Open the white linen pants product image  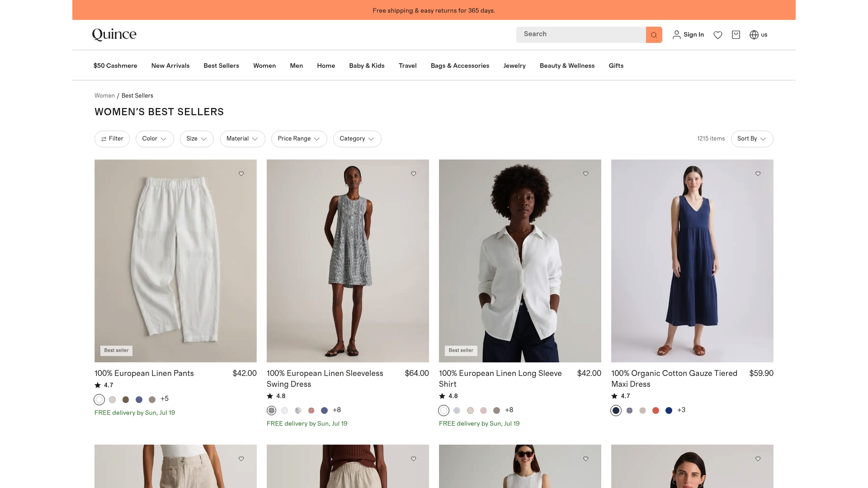click(x=175, y=261)
